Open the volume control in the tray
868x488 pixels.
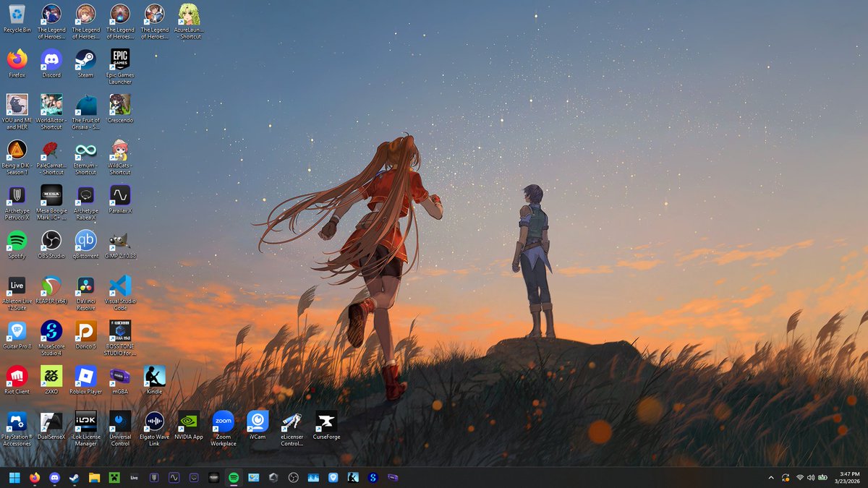(x=811, y=478)
